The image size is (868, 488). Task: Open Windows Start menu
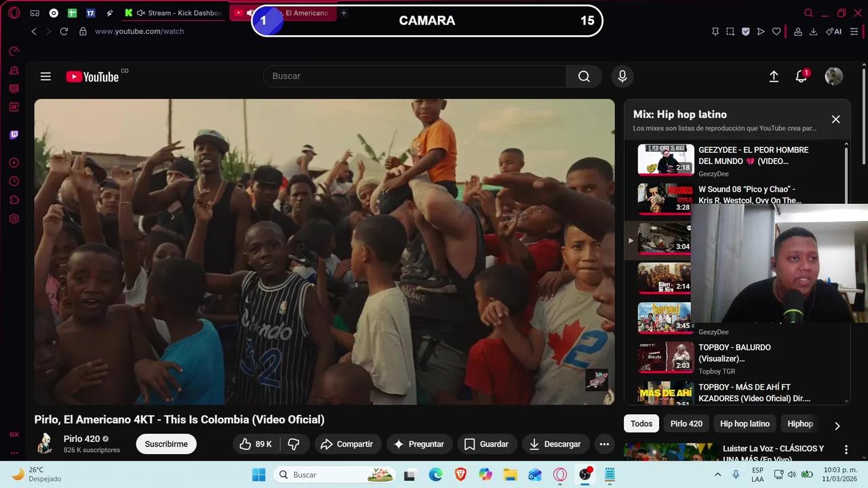[259, 474]
